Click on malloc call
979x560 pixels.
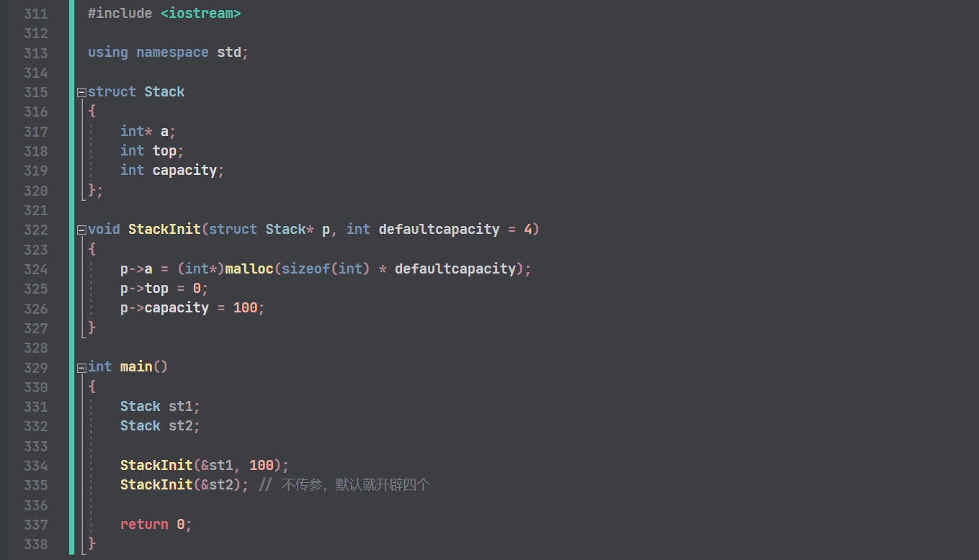tap(249, 268)
